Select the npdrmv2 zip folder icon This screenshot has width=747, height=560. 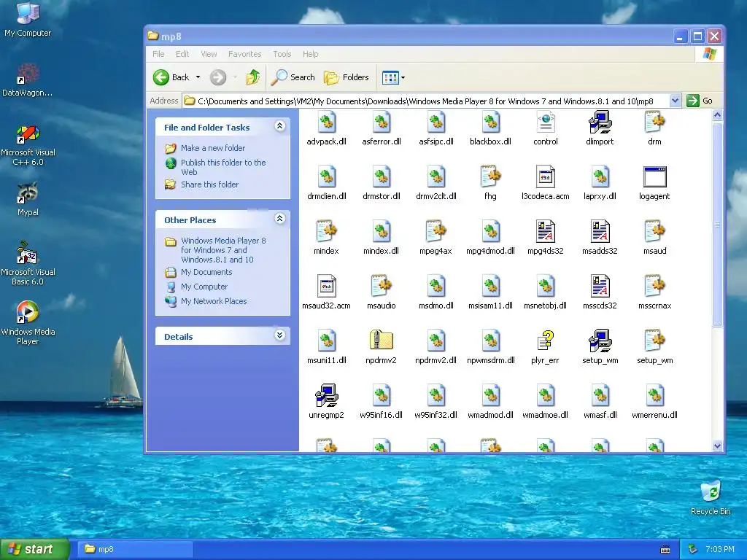pyautogui.click(x=381, y=341)
